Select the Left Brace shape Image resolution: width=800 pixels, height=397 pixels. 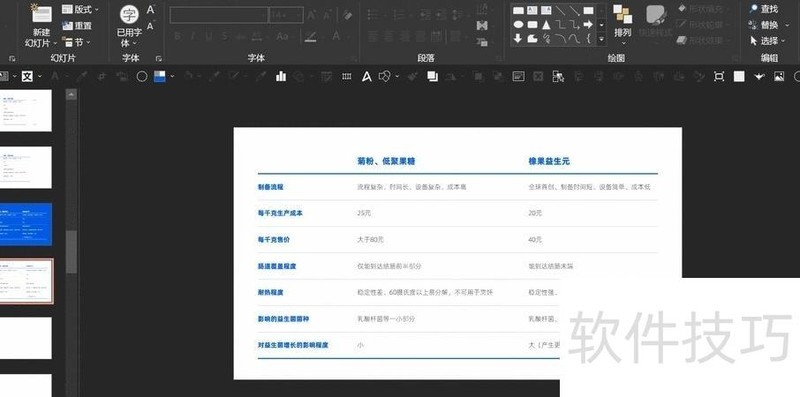pos(588,38)
